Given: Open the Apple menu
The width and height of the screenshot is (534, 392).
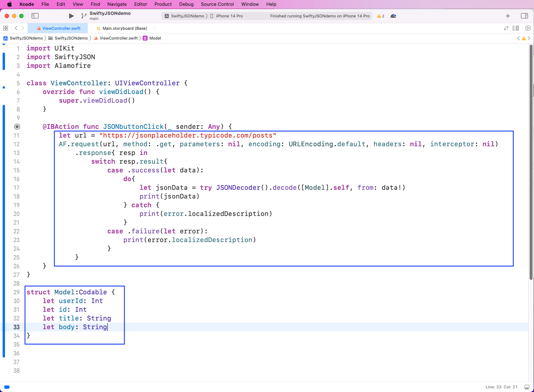Looking at the screenshot, I should click(x=10, y=4).
